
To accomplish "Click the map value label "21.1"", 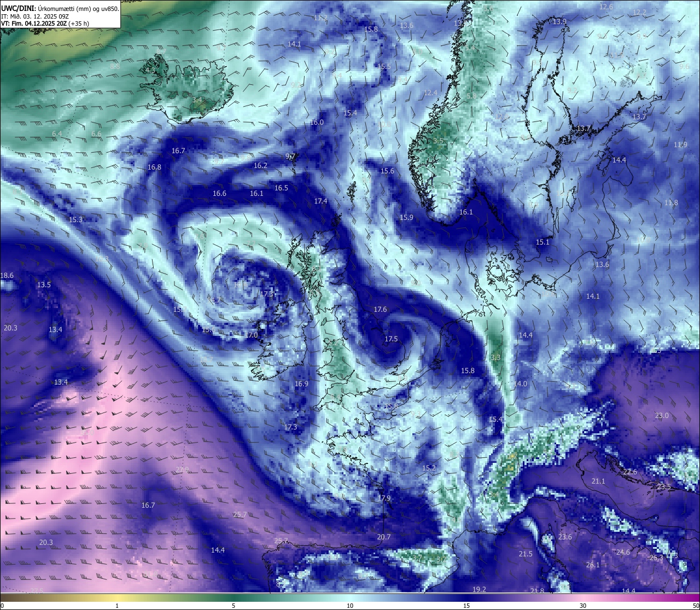I will point(598,481).
